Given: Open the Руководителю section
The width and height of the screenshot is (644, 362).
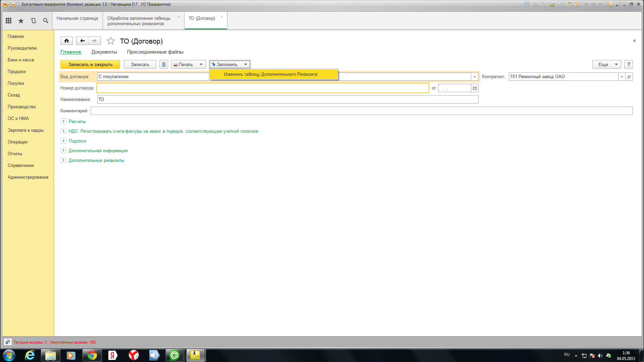Looking at the screenshot, I should [22, 48].
